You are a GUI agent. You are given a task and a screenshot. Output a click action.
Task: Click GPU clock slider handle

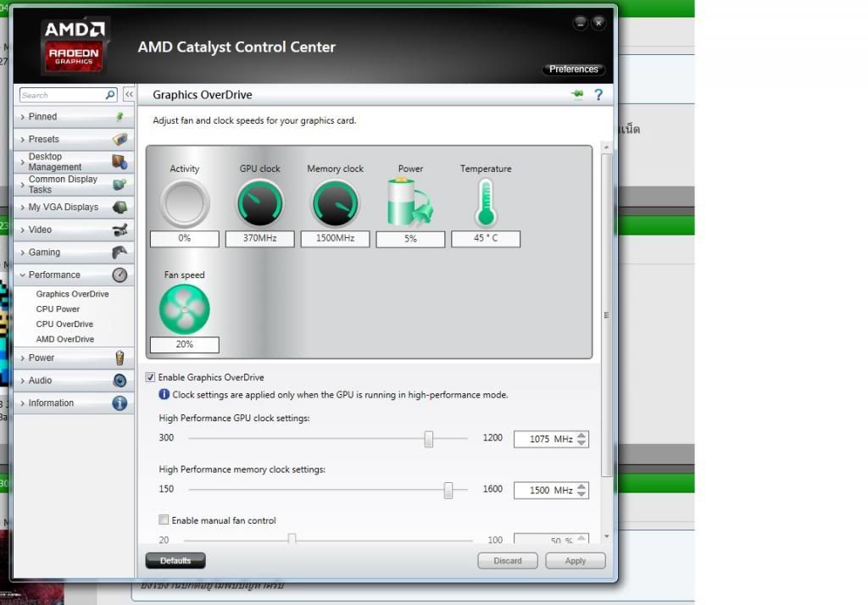pos(428,439)
